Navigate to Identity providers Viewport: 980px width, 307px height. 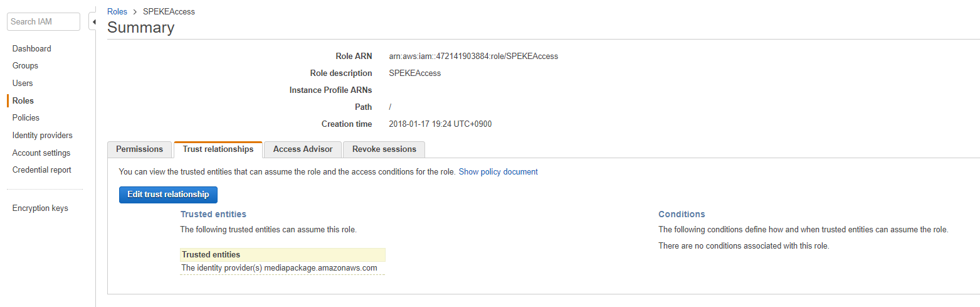(42, 136)
